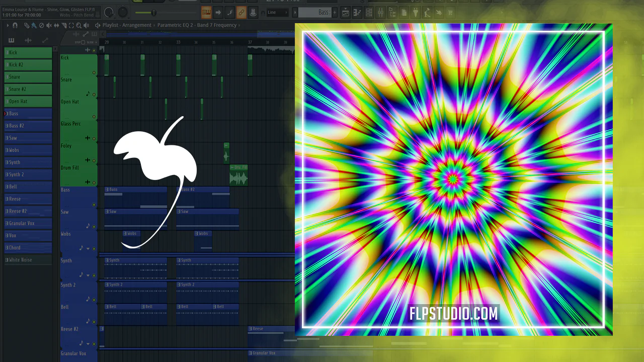
Task: Open the Playlist view from main toolbar
Action: coord(346,12)
